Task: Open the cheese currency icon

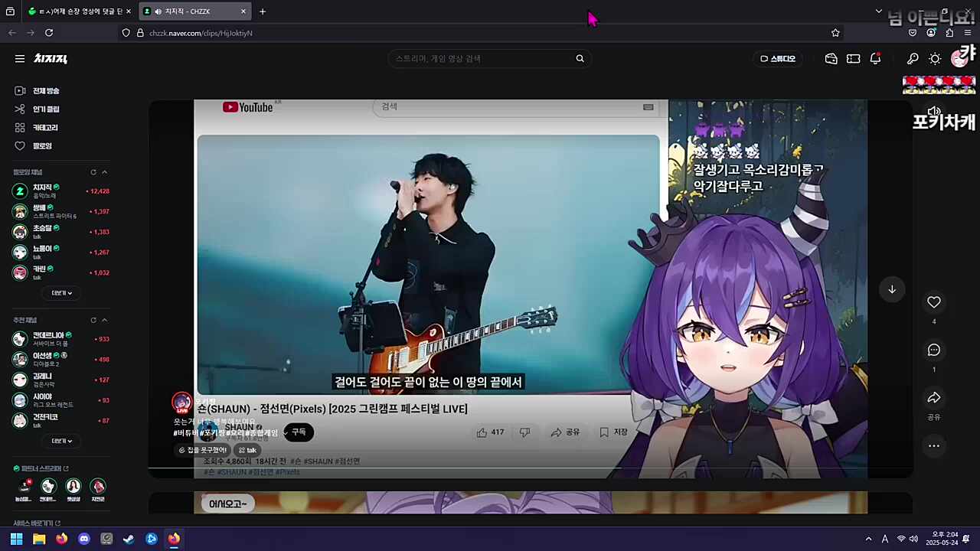Action: pyautogui.click(x=831, y=59)
